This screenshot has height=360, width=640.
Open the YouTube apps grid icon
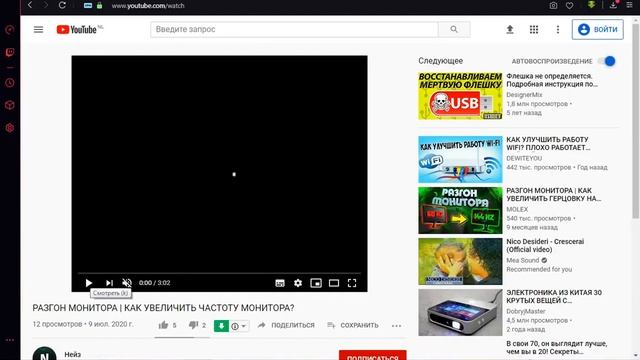coord(534,29)
